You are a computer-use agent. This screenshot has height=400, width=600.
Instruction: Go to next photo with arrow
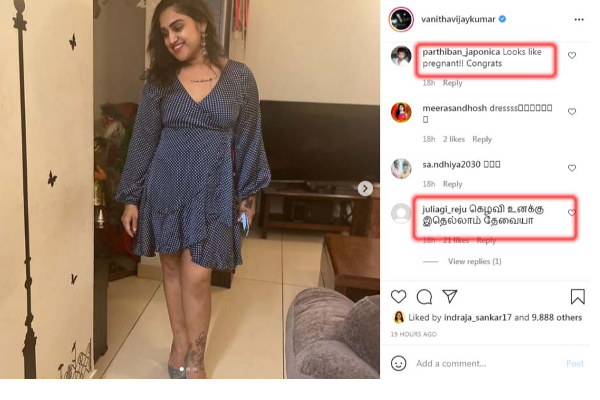point(365,188)
